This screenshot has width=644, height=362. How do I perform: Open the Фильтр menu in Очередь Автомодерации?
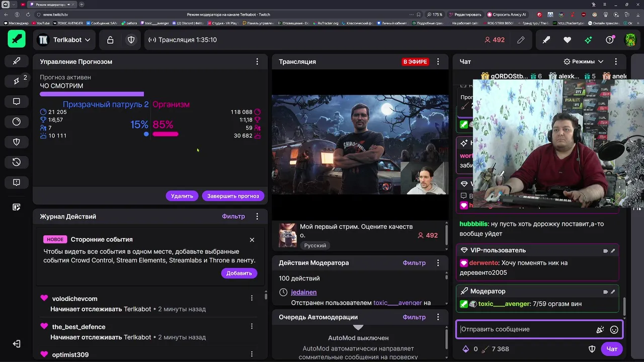pyautogui.click(x=414, y=317)
